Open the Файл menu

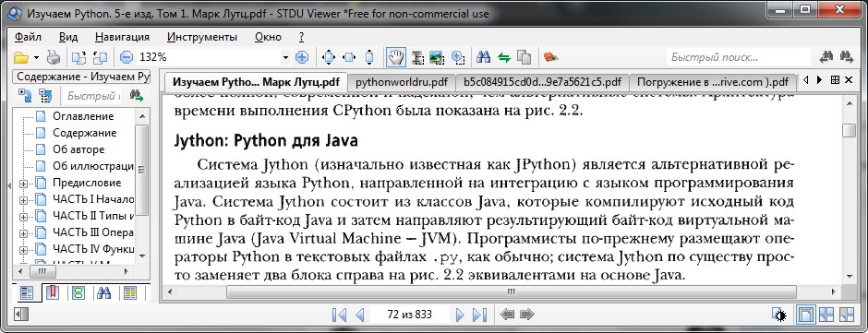(x=29, y=37)
